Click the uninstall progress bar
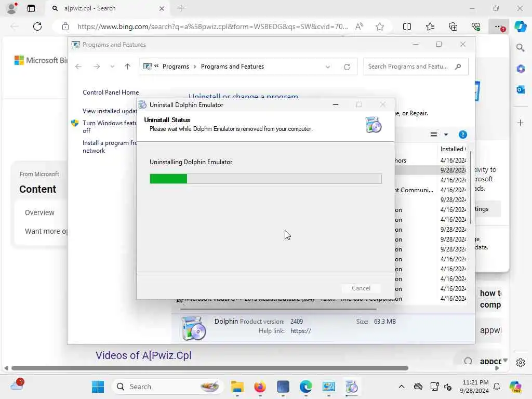The height and width of the screenshot is (399, 532). pyautogui.click(x=265, y=179)
